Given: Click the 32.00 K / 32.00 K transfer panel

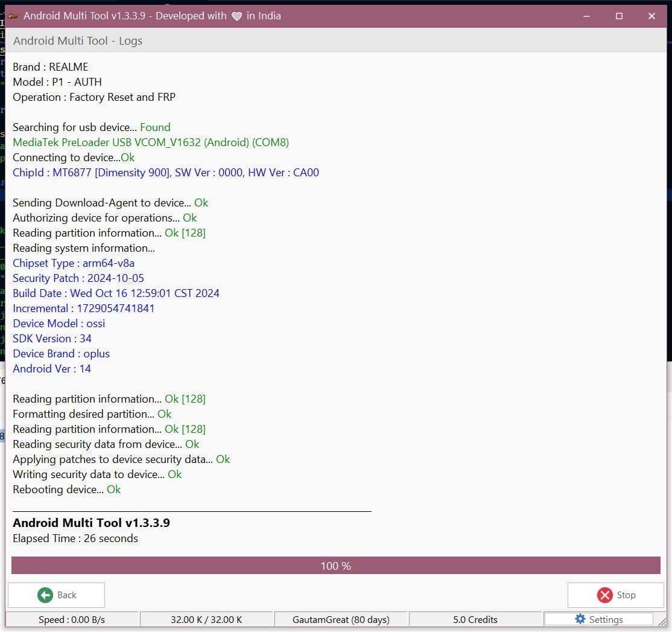Looking at the screenshot, I should click(x=206, y=619).
